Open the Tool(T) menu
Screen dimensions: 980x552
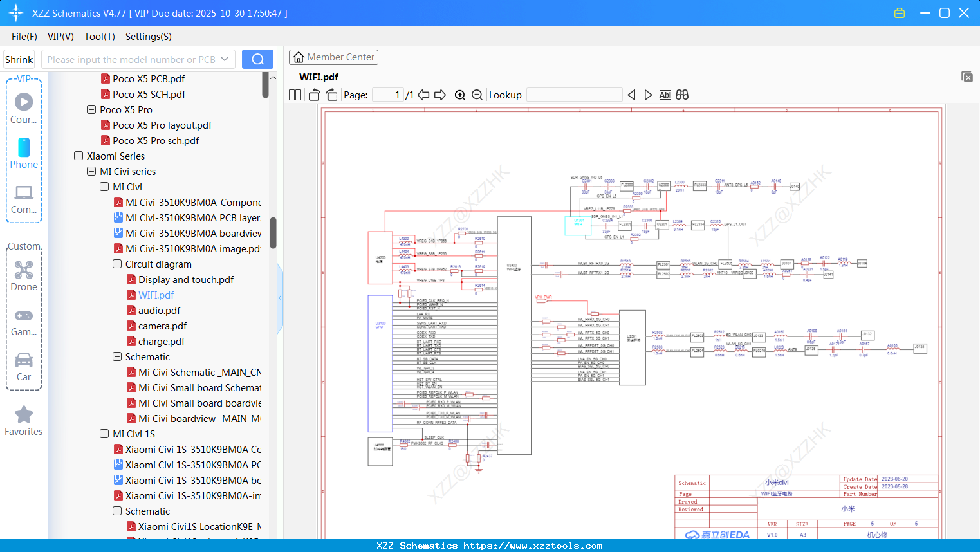click(x=99, y=37)
